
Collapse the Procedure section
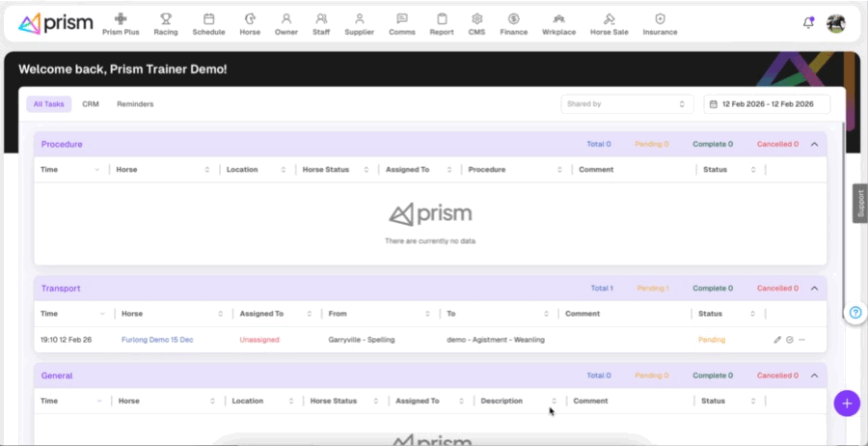814,144
